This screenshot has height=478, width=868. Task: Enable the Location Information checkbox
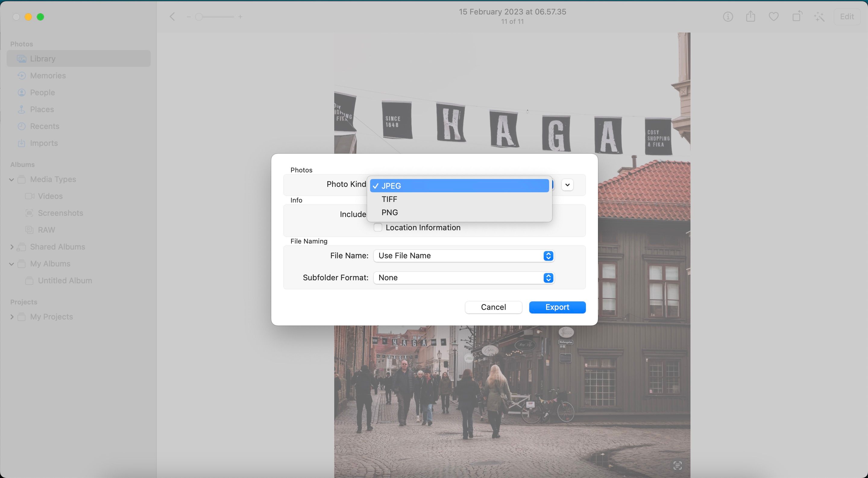tap(378, 227)
